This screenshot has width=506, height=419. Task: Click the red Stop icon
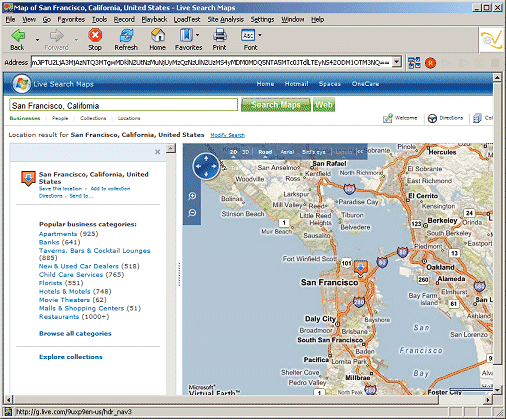[95, 35]
